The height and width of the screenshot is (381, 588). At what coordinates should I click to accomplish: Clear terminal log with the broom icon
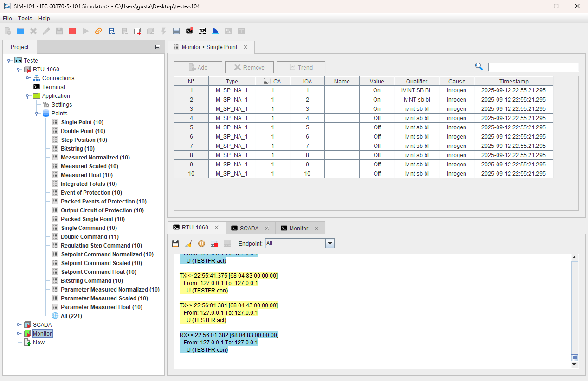pos(188,243)
